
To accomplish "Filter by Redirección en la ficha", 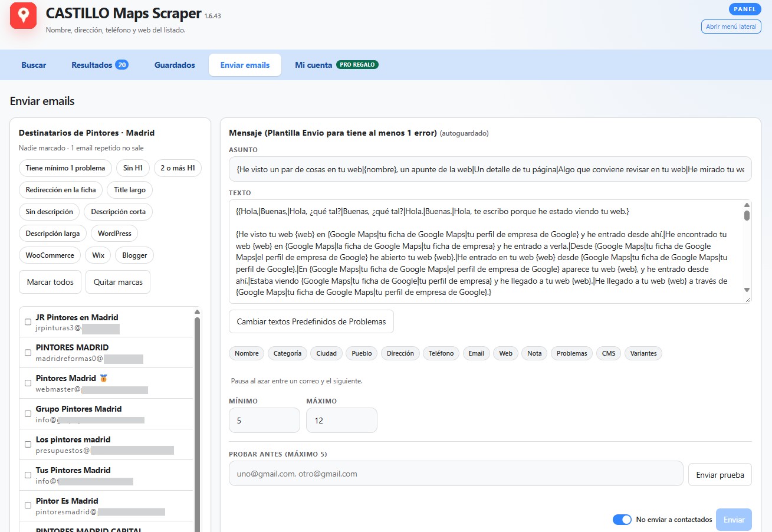I will tap(61, 190).
